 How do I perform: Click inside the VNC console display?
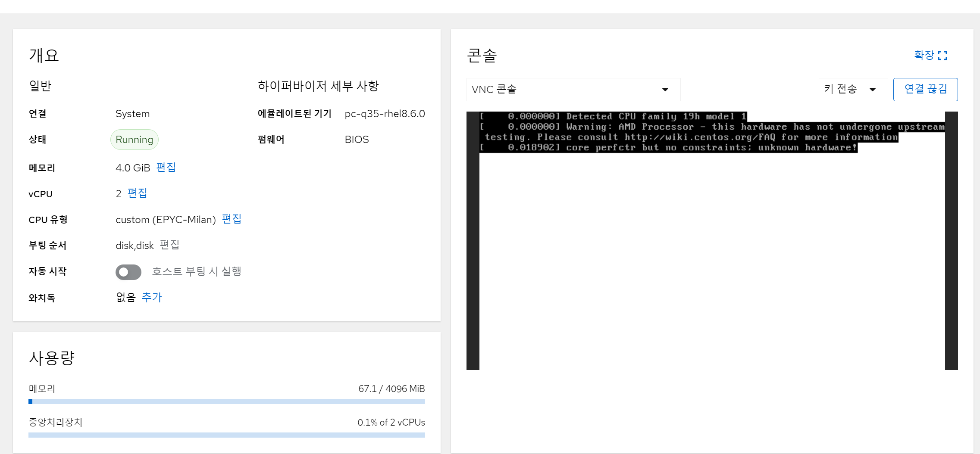(x=712, y=241)
